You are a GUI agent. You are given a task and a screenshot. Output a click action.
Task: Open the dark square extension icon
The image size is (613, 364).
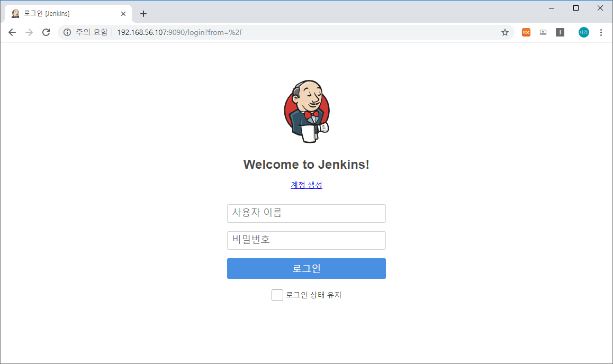pos(560,32)
